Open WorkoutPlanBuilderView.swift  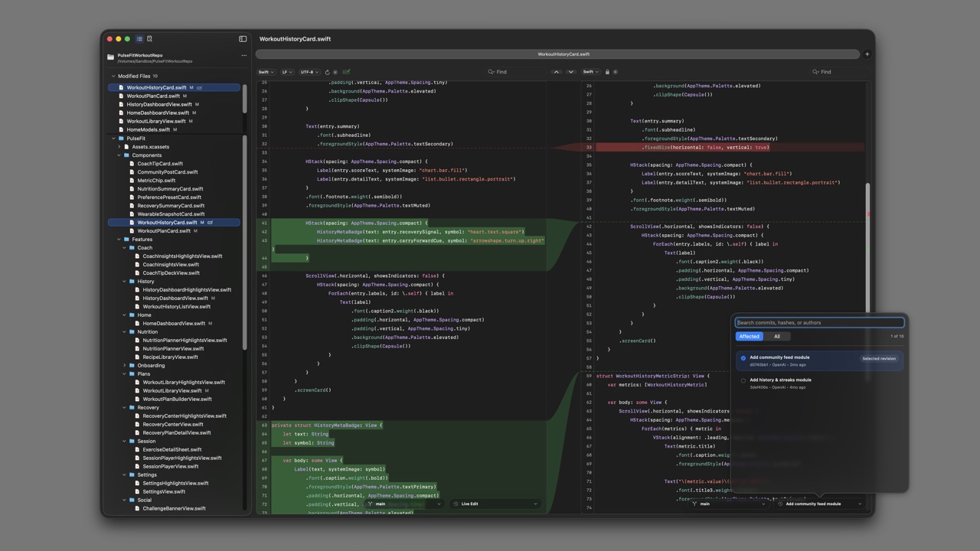tap(177, 399)
